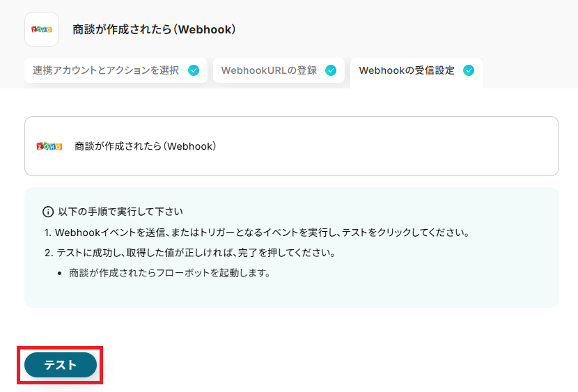Screen dimensions: 578x392
Task: Click the bullet note about フローボット起動
Action: tap(169, 273)
